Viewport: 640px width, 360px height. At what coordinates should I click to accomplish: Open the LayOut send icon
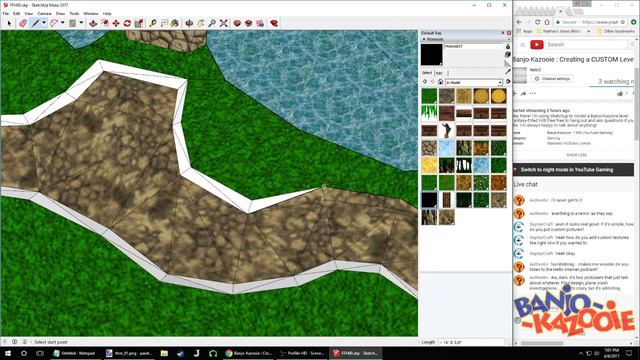click(260, 23)
